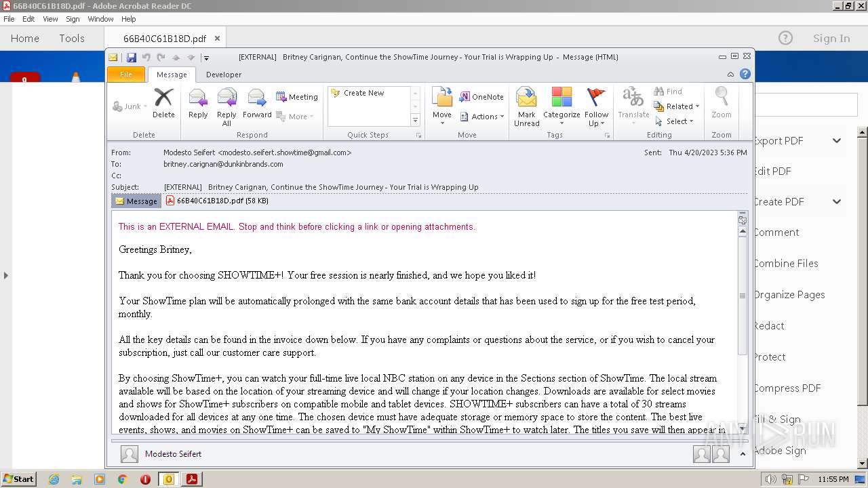This screenshot has width=868, height=488.
Task: Open the Acrobat Sign menu
Action: click(x=73, y=19)
